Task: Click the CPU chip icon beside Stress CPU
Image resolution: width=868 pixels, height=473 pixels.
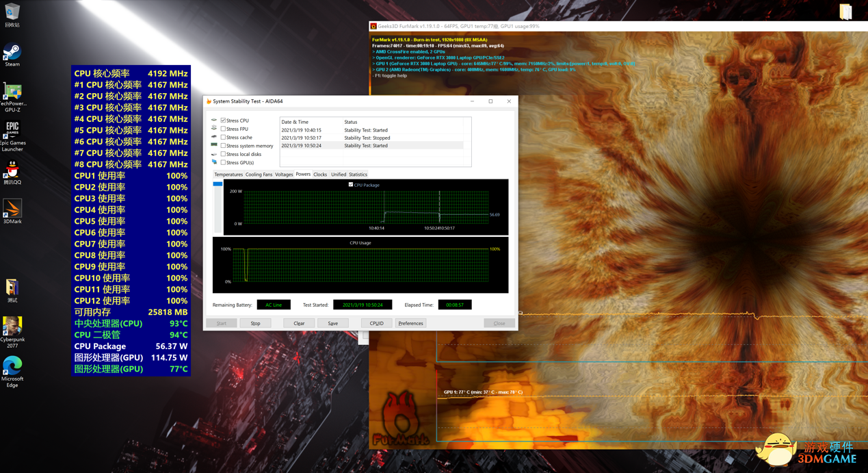Action: click(214, 120)
